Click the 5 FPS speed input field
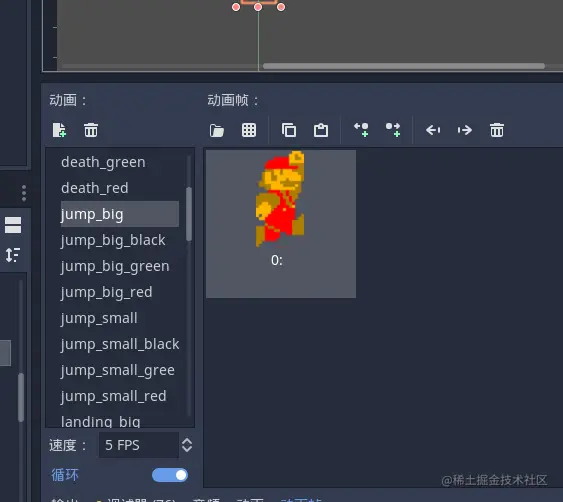 coord(139,445)
